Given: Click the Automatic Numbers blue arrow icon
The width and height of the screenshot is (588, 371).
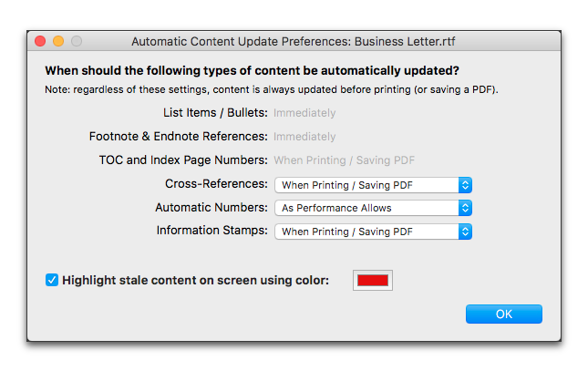Looking at the screenshot, I should (x=465, y=208).
